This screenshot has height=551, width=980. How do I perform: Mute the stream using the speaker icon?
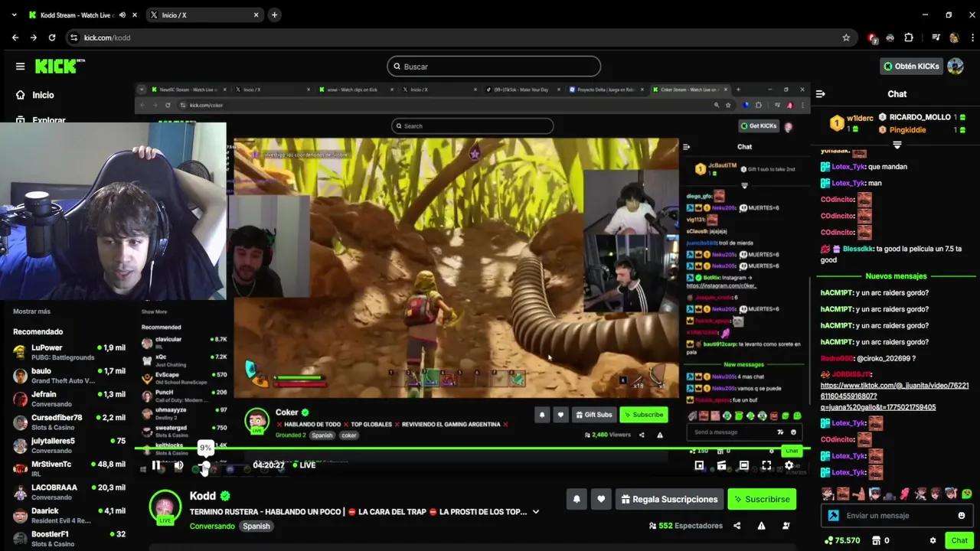[179, 465]
